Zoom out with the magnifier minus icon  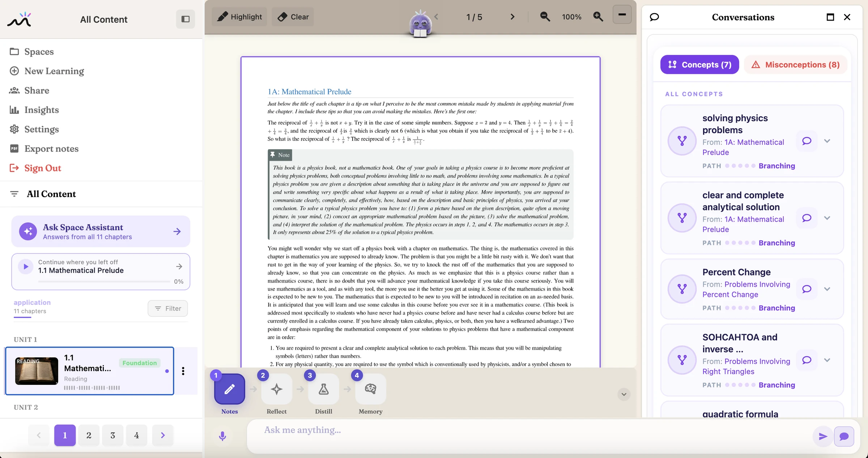point(545,17)
